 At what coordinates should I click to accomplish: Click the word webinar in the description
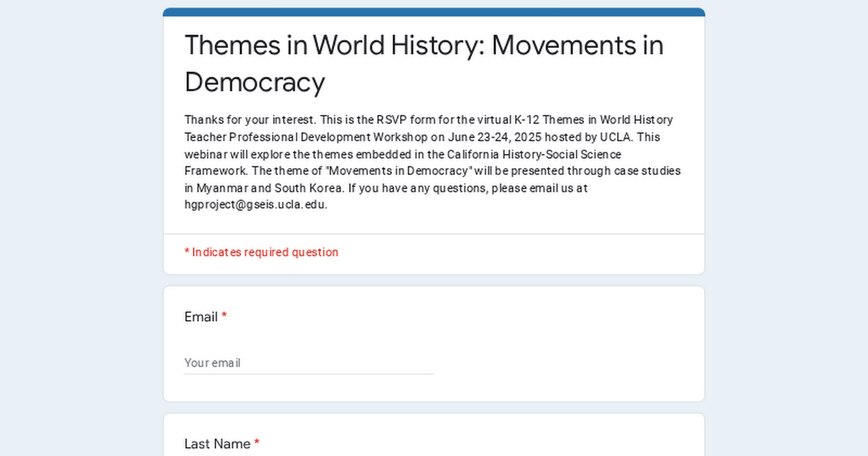click(x=205, y=154)
